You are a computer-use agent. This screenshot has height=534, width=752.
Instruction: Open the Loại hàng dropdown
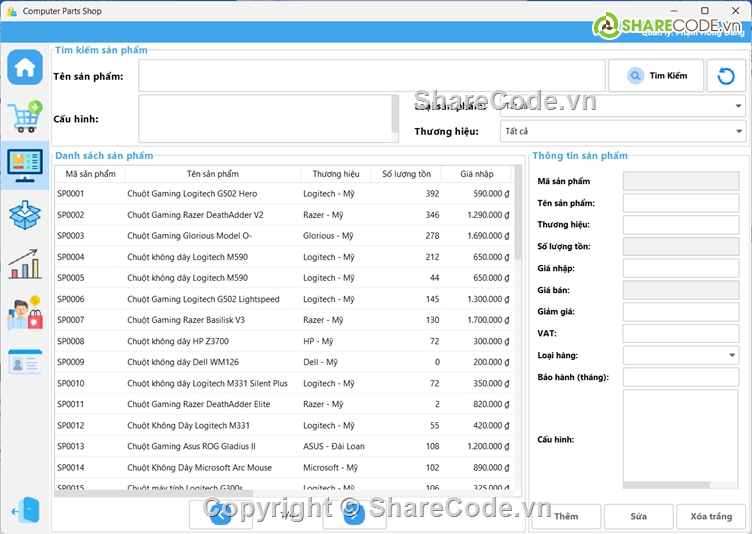(681, 356)
